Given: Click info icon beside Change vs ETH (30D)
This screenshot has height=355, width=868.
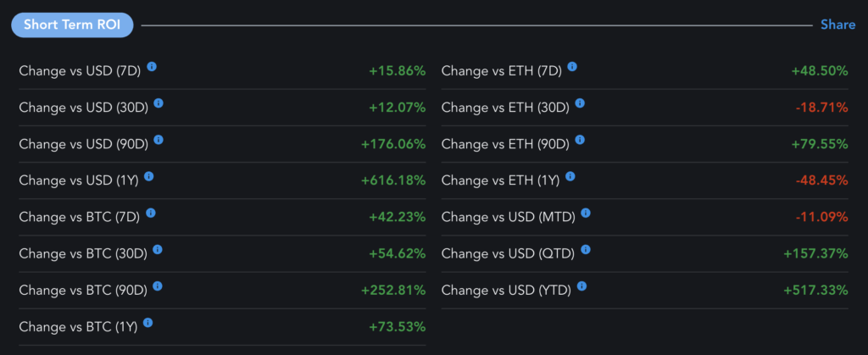Looking at the screenshot, I should (580, 103).
